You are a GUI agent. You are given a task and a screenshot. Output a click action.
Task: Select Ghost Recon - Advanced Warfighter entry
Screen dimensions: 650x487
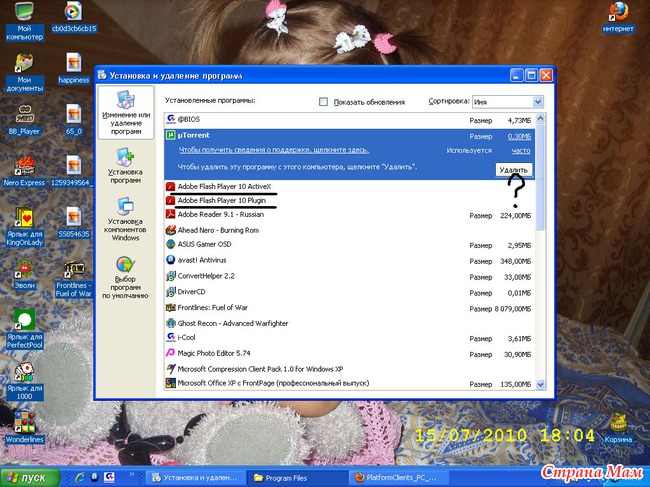point(349,323)
